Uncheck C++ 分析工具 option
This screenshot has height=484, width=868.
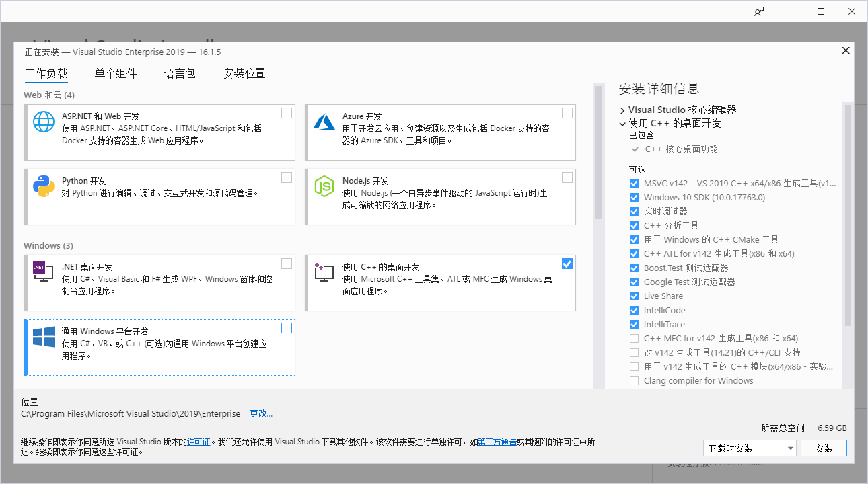click(x=634, y=225)
